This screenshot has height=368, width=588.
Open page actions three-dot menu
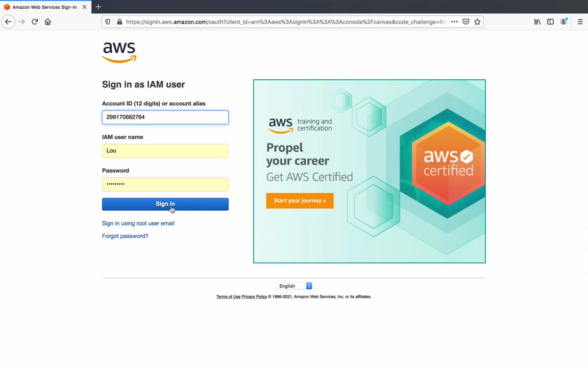click(454, 22)
